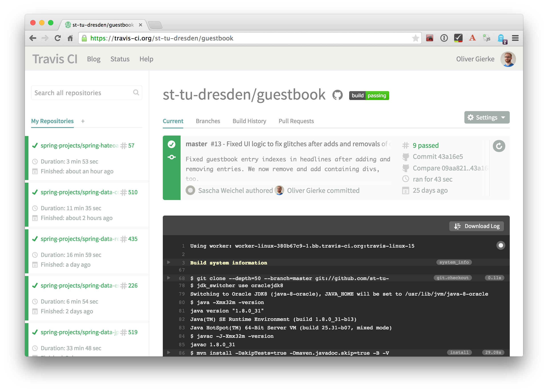The height and width of the screenshot is (392, 548).
Task: Go back with the browser back arrow
Action: [33, 38]
